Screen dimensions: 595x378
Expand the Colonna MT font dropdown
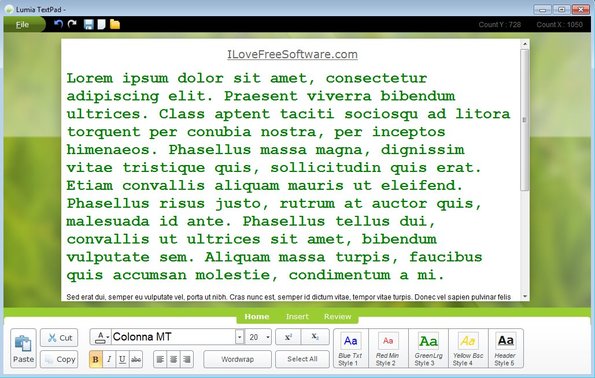pyautogui.click(x=239, y=337)
